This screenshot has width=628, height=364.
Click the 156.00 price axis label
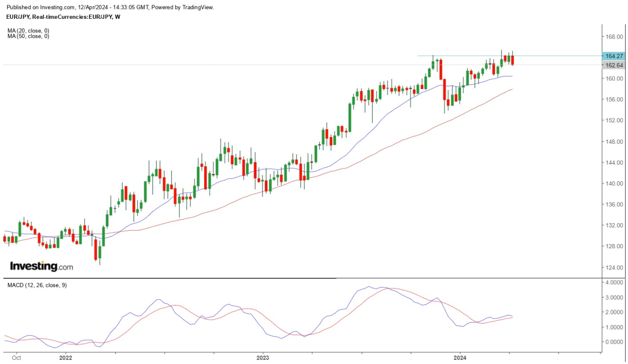614,99
